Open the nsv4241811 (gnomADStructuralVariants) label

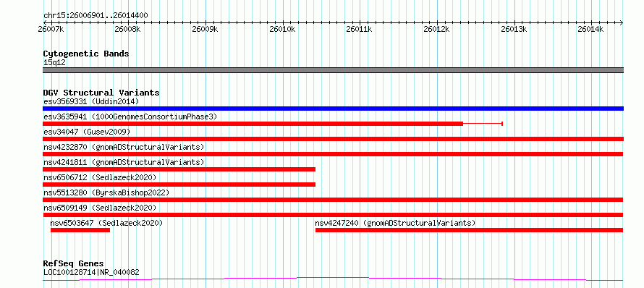124,162
